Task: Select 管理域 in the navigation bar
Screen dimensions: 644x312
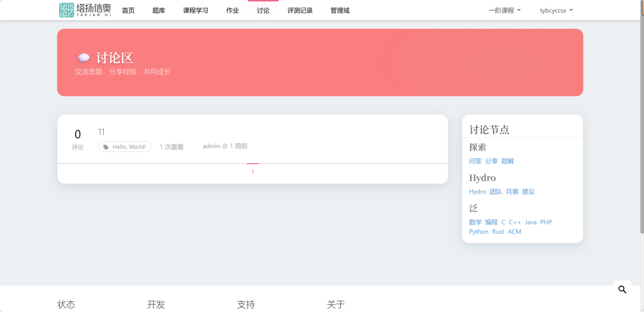Action: pyautogui.click(x=339, y=10)
